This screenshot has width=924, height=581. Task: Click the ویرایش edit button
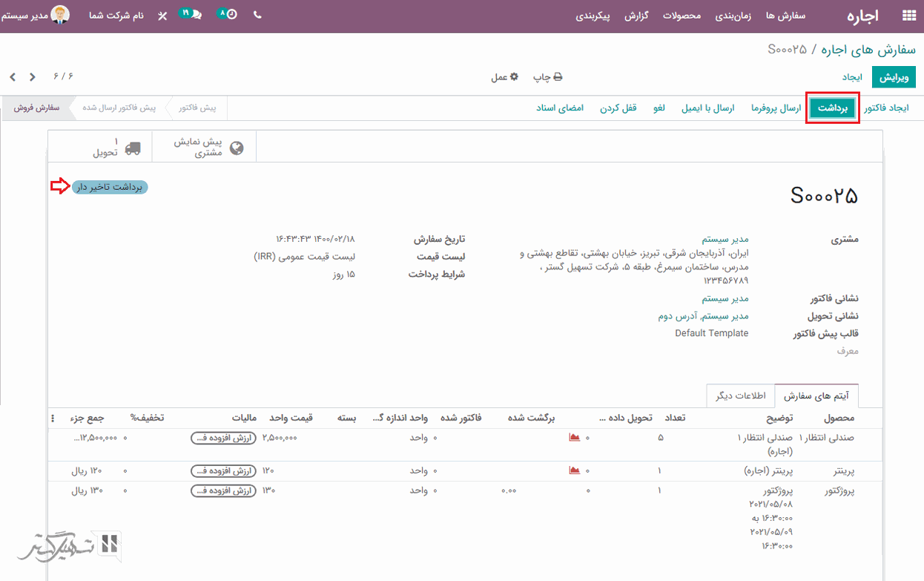[894, 77]
